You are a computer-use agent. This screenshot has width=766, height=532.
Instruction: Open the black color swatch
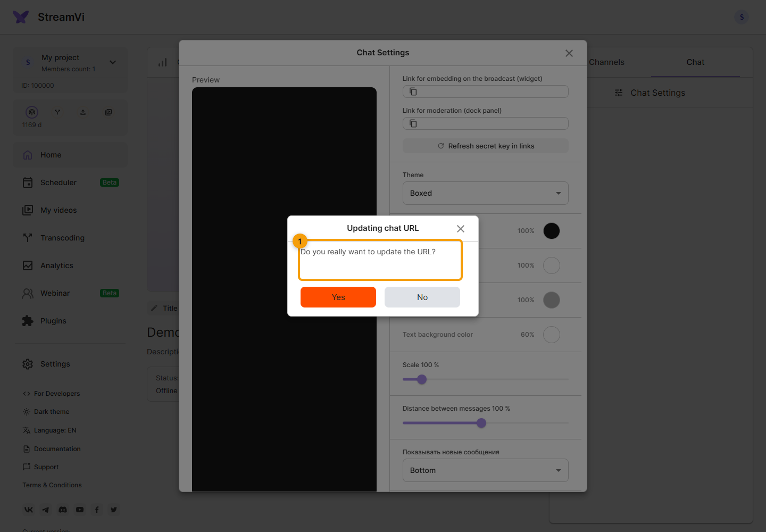pos(552,231)
